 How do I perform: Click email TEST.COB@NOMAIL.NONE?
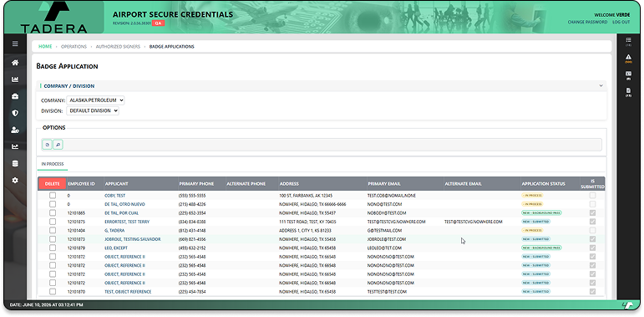point(392,196)
